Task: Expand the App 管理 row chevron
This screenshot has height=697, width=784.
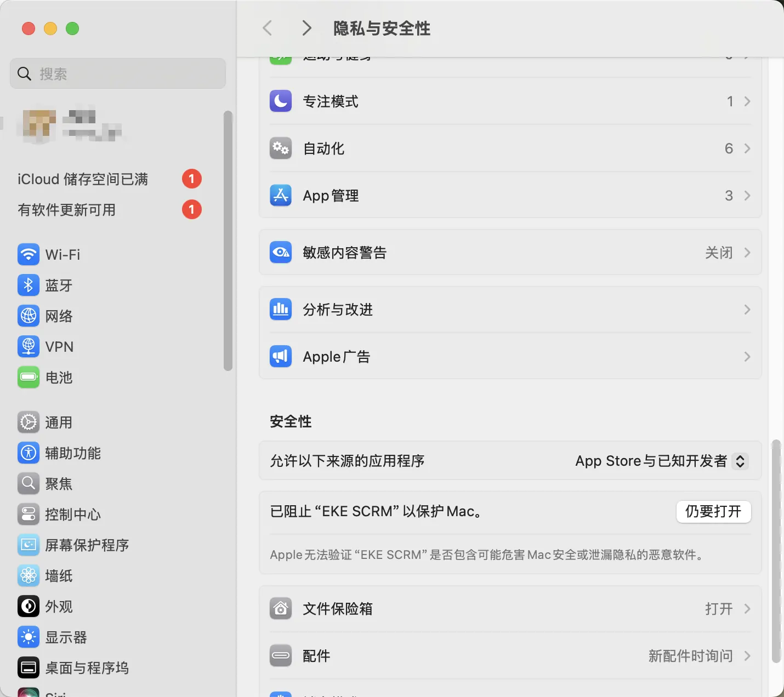Action: (747, 196)
